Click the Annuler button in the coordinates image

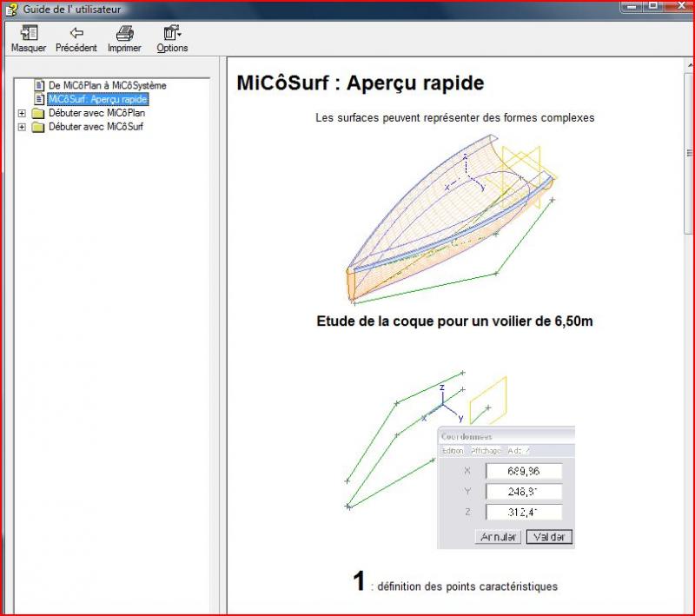[x=498, y=537]
